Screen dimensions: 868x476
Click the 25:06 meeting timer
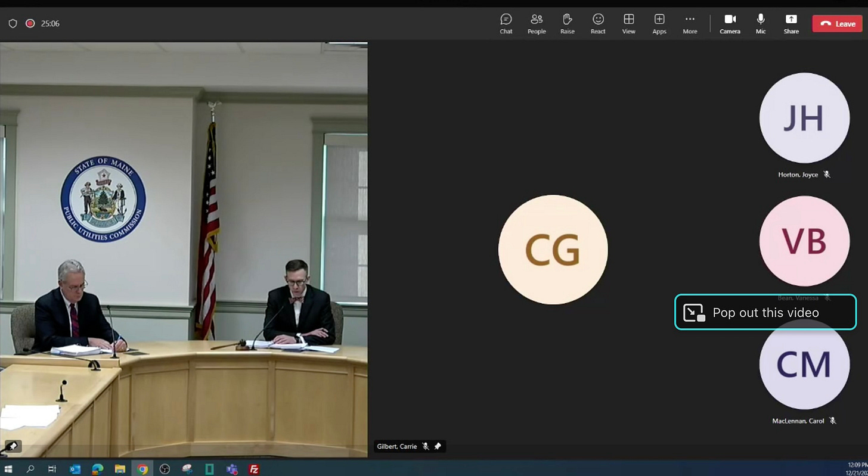(50, 24)
